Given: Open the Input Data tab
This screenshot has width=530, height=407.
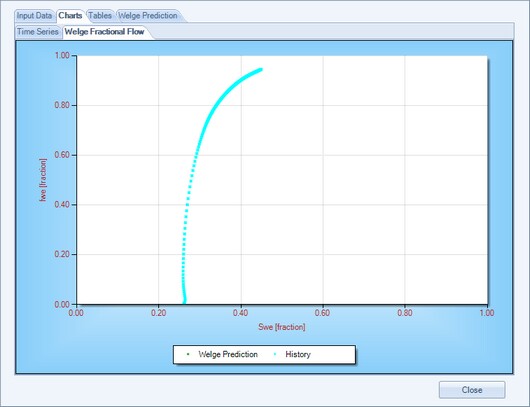Looking at the screenshot, I should point(34,16).
